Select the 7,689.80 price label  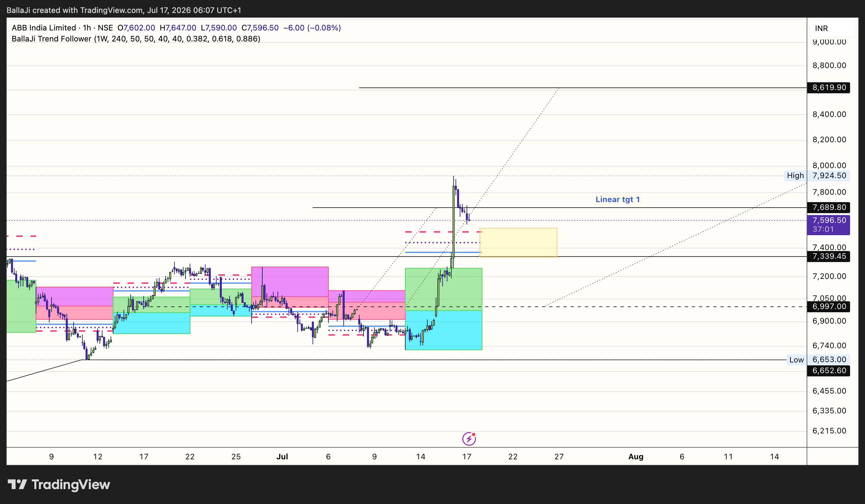(829, 207)
